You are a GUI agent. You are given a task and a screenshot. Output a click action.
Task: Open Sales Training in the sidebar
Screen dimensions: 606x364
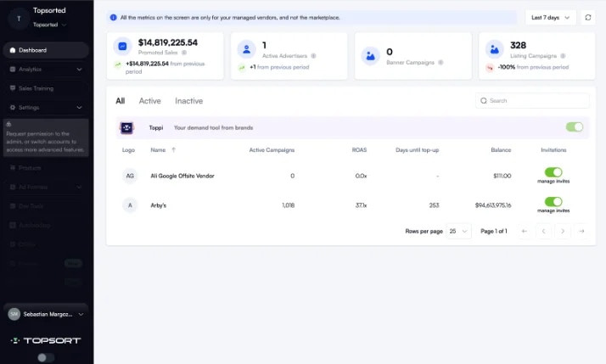point(46,88)
